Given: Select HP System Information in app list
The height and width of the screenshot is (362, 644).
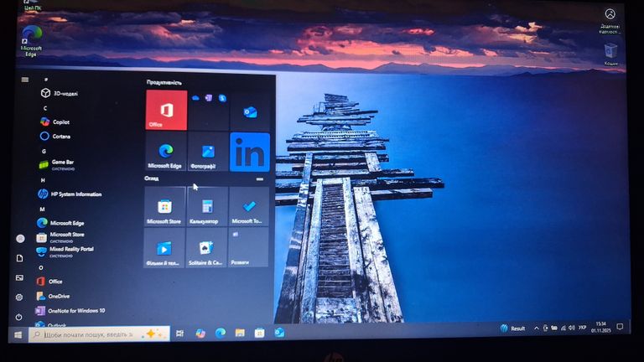Looking at the screenshot, I should (75, 194).
